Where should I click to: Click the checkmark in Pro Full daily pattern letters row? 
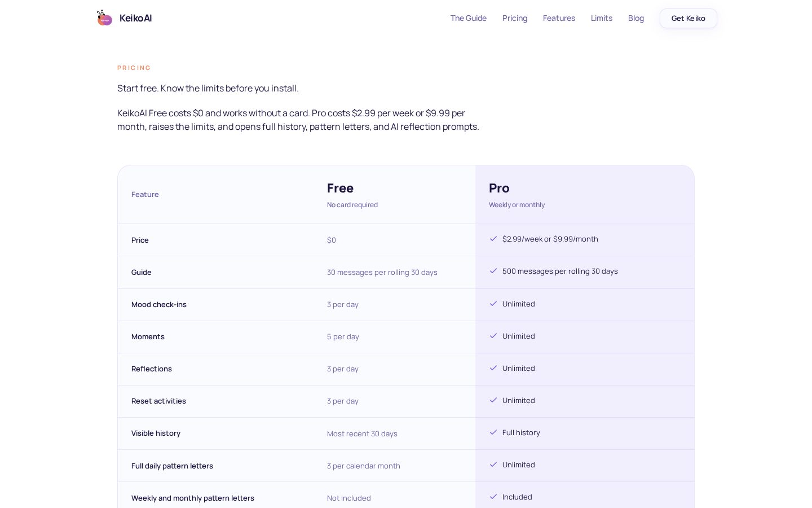tap(493, 465)
